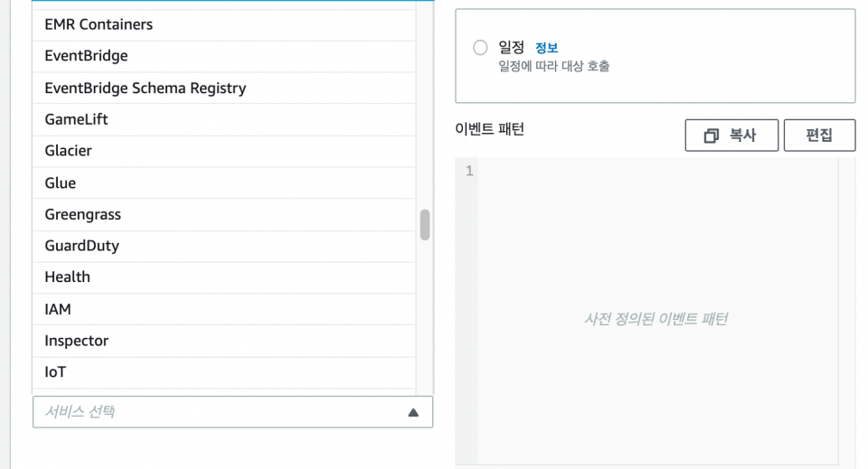The width and height of the screenshot is (868, 469).
Task: Choose IAM in the service dropdown
Action: pos(223,309)
